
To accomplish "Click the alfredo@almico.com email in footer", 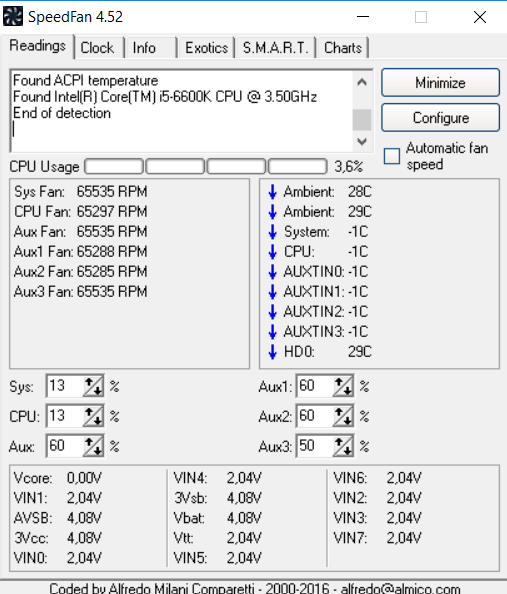I will (400, 588).
